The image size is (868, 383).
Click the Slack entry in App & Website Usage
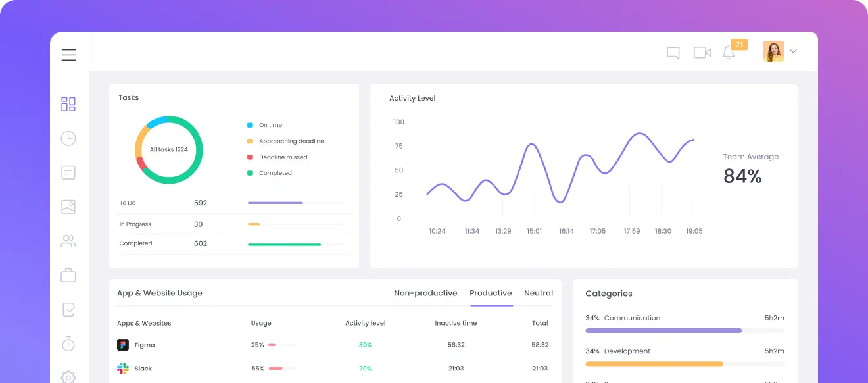click(x=143, y=368)
